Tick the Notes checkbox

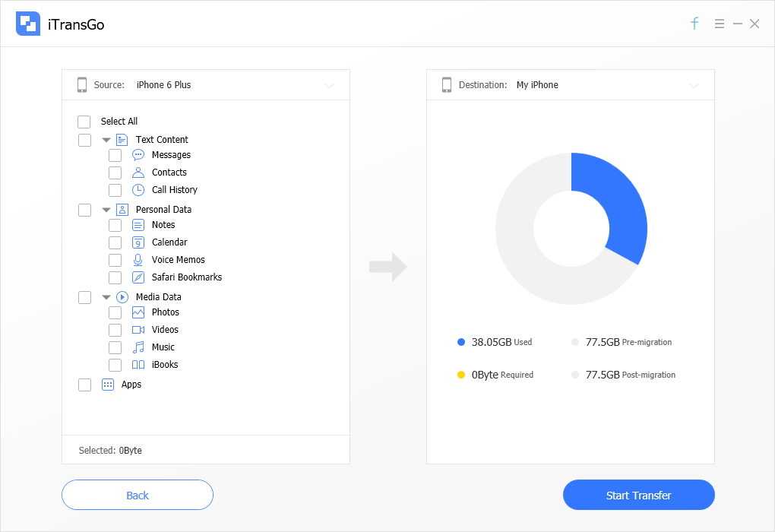tap(115, 225)
